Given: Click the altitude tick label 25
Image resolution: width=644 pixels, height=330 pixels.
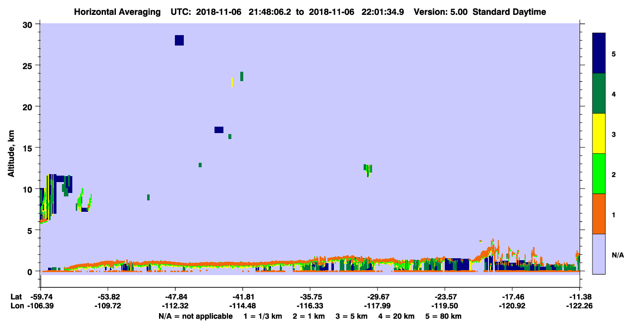Looking at the screenshot, I should 29,66.
